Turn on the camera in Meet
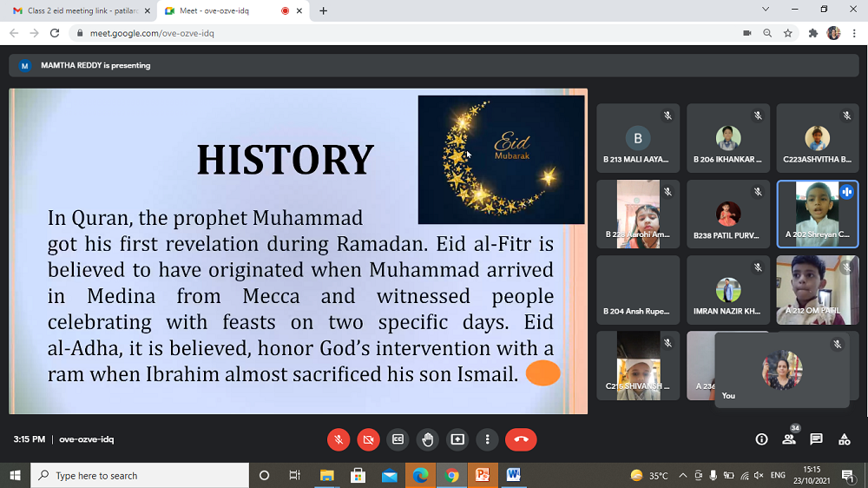This screenshot has height=488, width=868. pyautogui.click(x=368, y=439)
